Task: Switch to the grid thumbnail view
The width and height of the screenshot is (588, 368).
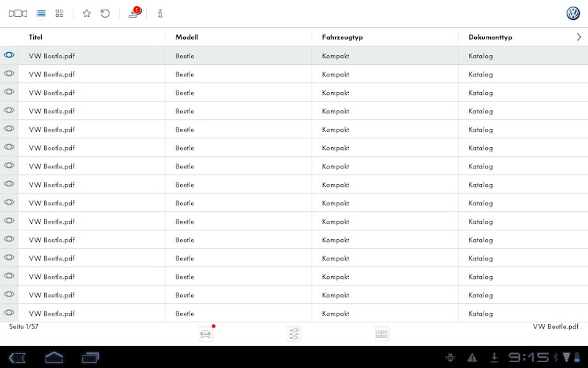Action: [x=60, y=13]
